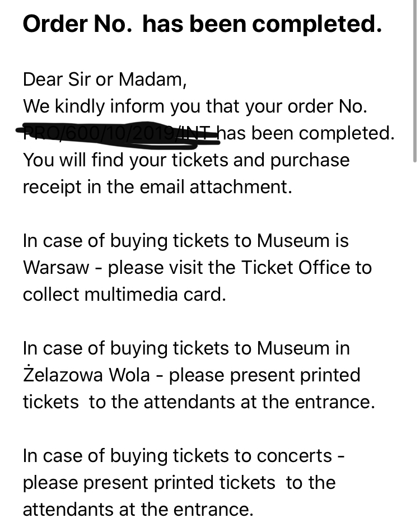Click 'Museum is' in the Warsaw paragraph
420x527 pixels.
tap(303, 240)
